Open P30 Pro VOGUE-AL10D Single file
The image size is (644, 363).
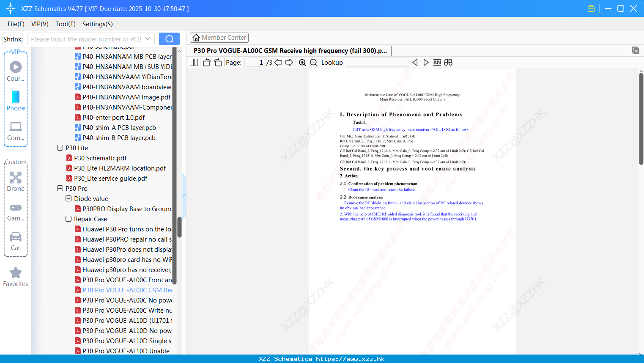click(x=123, y=341)
